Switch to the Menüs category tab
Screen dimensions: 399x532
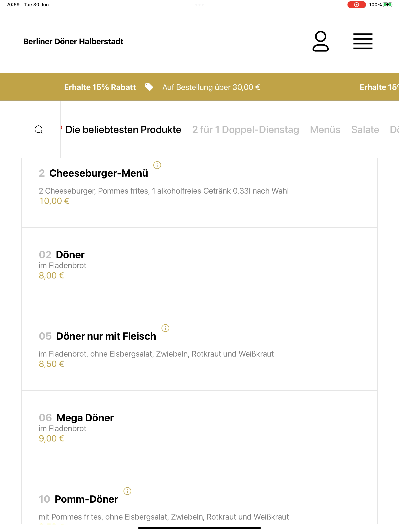point(325,130)
